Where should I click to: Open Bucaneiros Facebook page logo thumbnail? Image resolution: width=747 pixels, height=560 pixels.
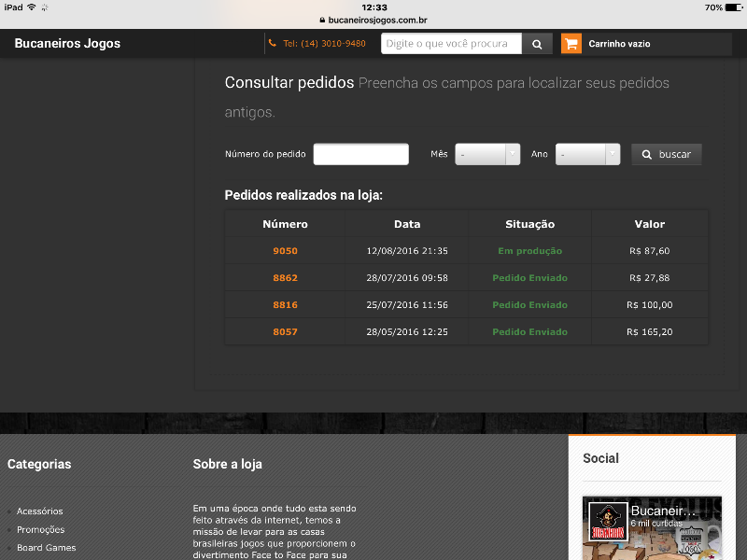[608, 521]
